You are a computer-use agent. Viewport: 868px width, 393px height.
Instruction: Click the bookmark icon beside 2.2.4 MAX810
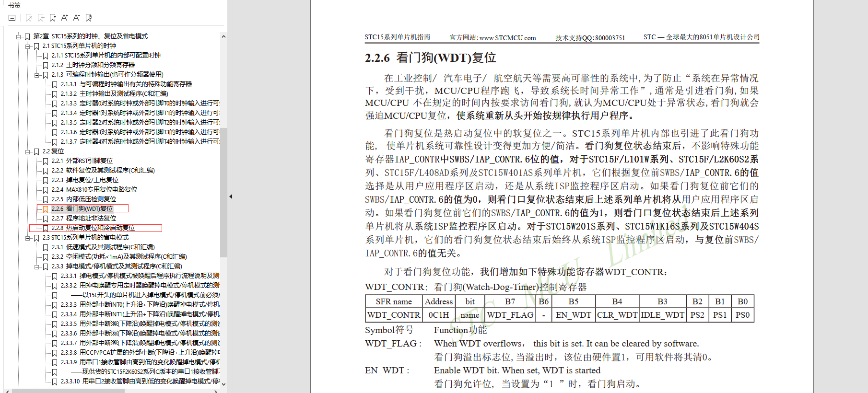coord(46,190)
